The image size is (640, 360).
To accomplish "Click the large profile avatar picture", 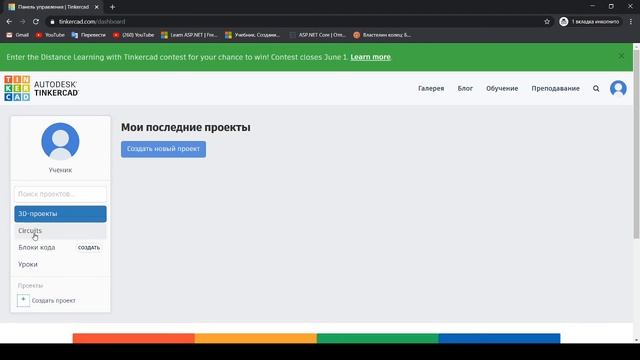I will pos(60,141).
